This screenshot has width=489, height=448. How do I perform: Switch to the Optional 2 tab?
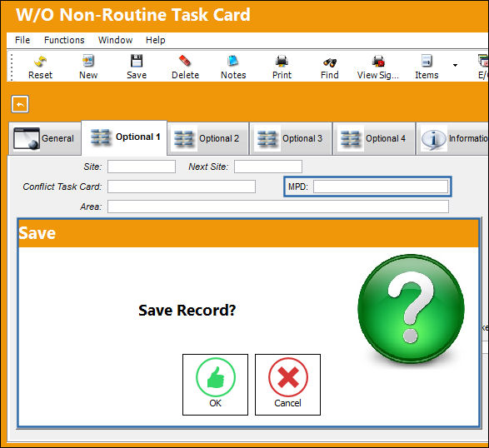click(x=208, y=138)
